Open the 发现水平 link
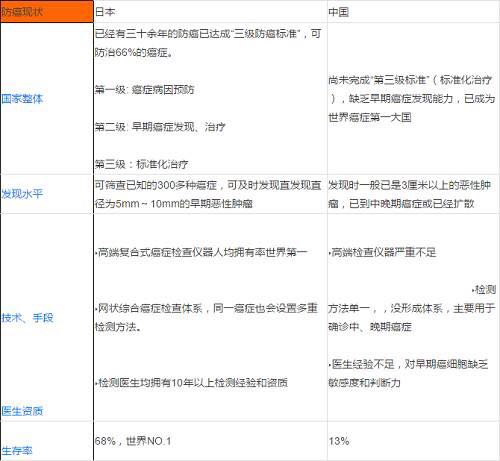The height and width of the screenshot is (461, 500). 22,194
